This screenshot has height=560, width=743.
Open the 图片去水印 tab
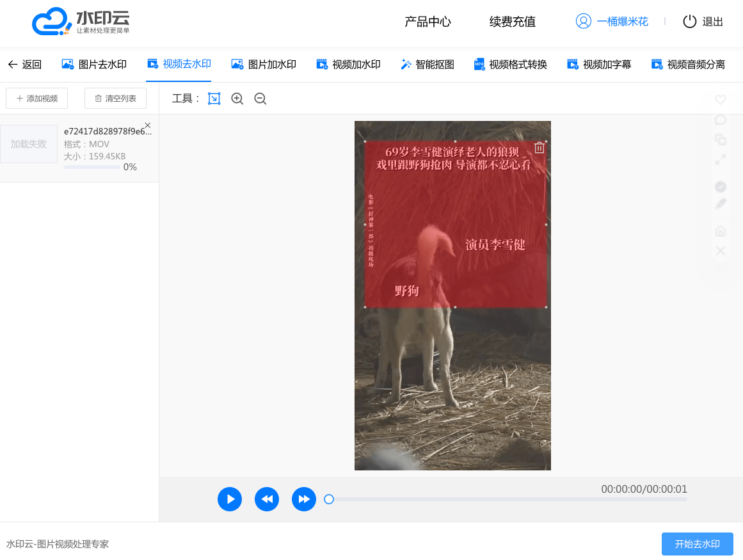point(94,64)
